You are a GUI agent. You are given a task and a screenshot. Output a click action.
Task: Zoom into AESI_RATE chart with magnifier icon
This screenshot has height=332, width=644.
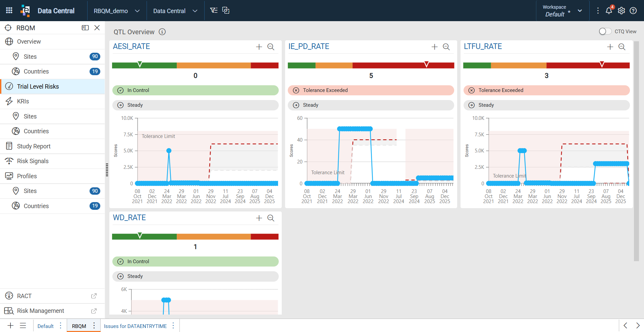pyautogui.click(x=271, y=47)
